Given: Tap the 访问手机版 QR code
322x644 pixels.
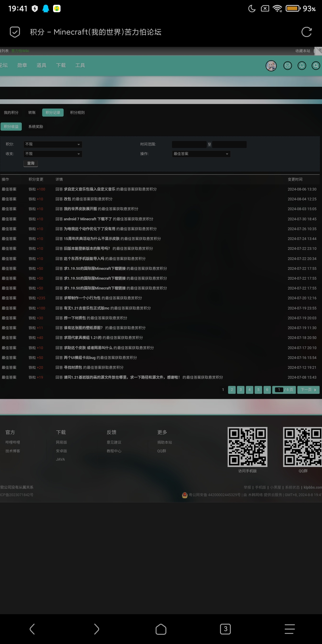Looking at the screenshot, I should click(247, 447).
